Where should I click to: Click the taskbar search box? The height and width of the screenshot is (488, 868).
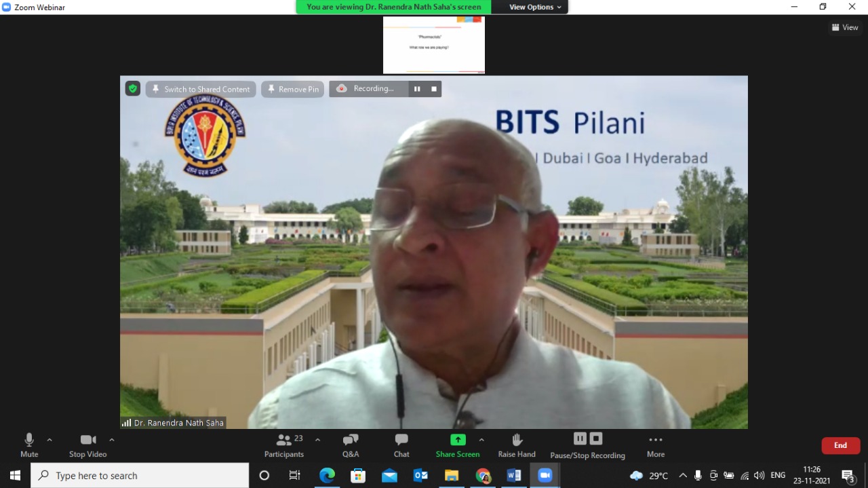140,476
